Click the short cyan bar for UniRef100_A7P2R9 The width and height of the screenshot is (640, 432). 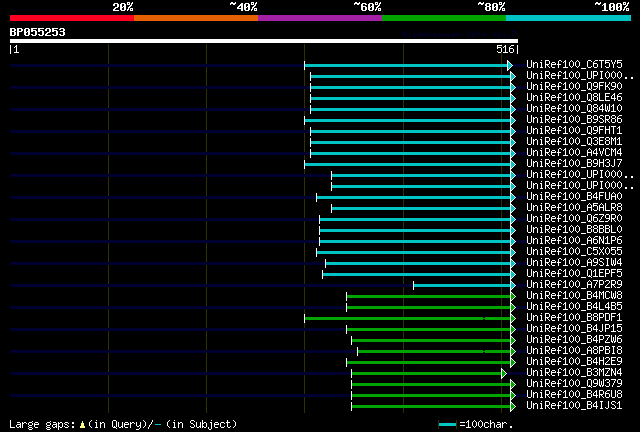click(462, 285)
